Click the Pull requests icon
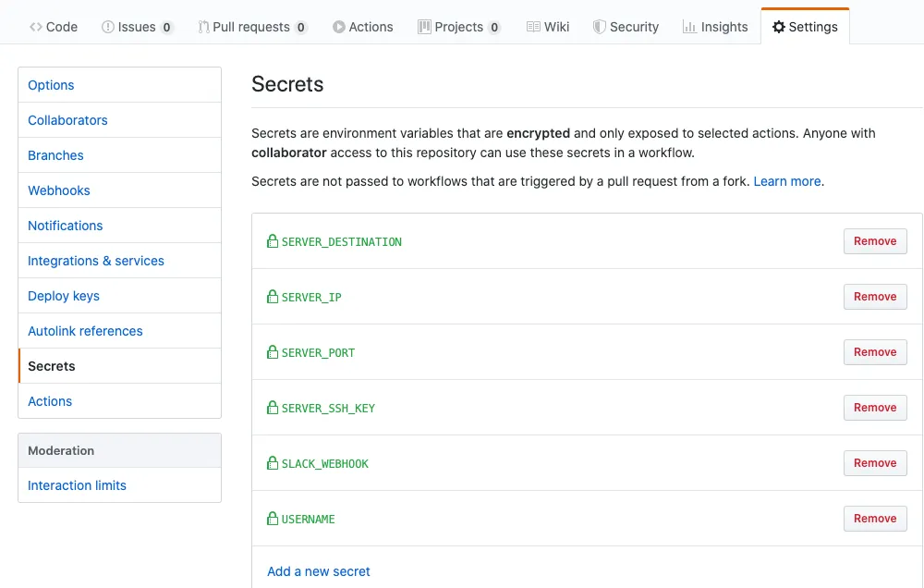This screenshot has width=924, height=588. 203,27
